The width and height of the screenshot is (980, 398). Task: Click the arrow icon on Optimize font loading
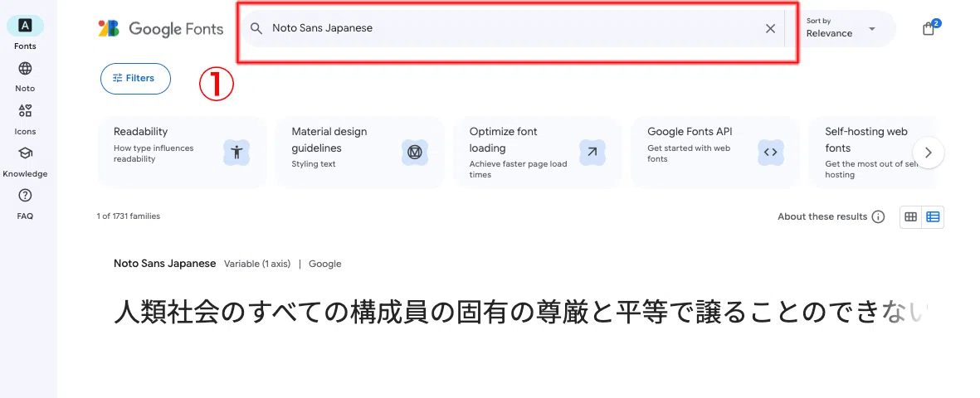tap(592, 153)
